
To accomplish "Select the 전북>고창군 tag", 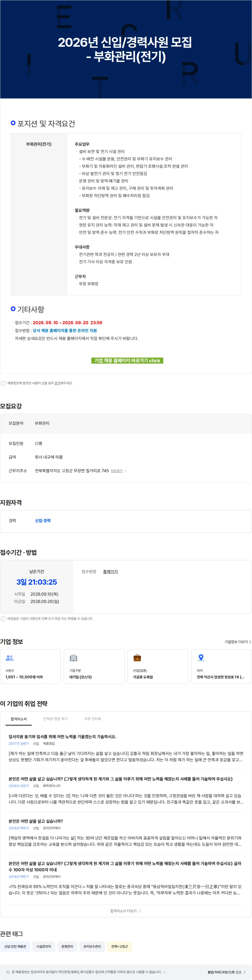I will point(119,946).
